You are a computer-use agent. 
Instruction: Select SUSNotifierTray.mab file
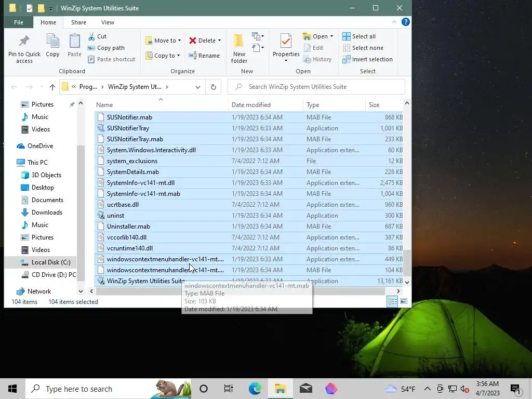249,139
